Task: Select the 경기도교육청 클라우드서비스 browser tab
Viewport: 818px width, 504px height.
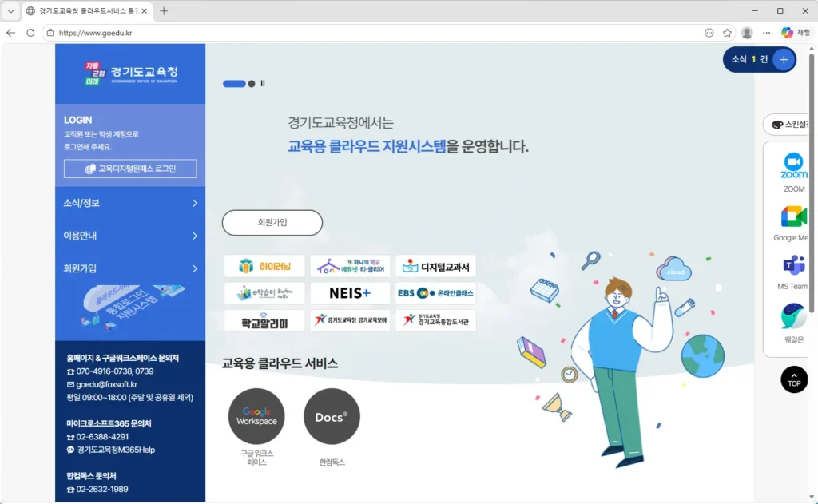Action: tap(88, 11)
